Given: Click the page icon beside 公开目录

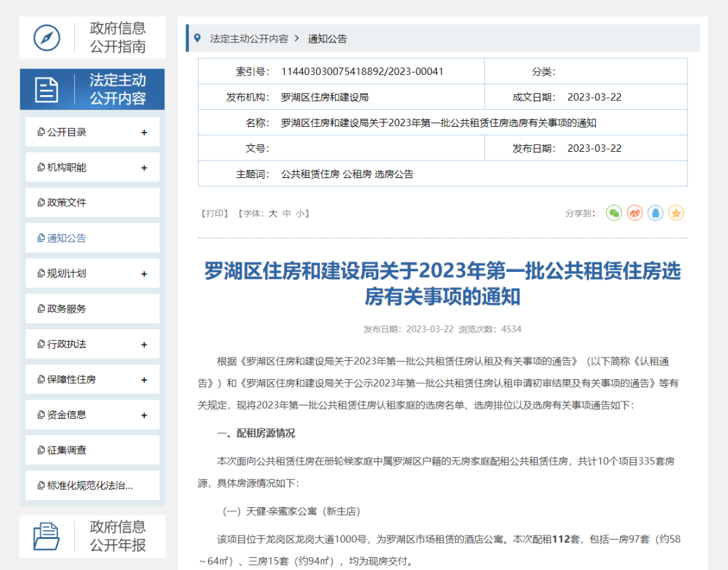Looking at the screenshot, I should 41,132.
